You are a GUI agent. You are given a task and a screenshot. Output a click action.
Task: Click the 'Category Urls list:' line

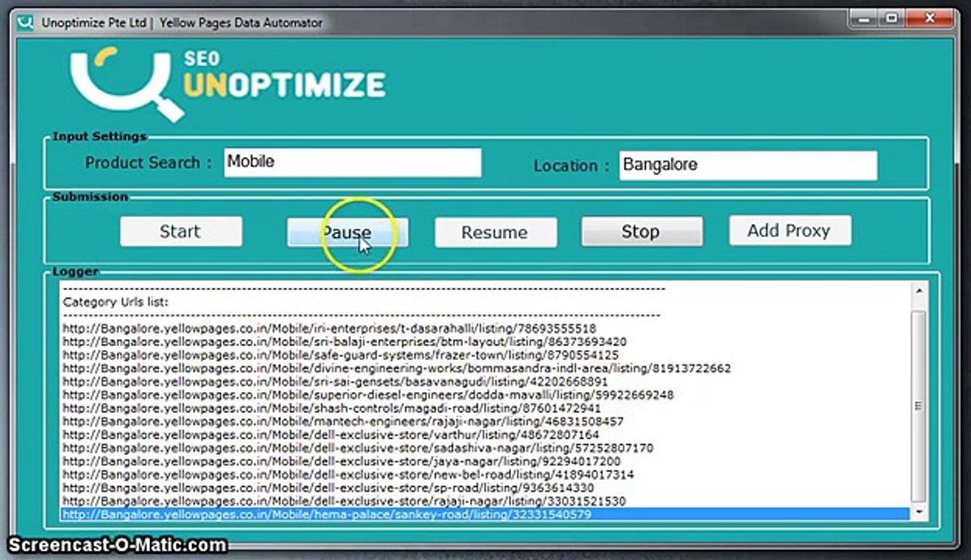(x=115, y=302)
